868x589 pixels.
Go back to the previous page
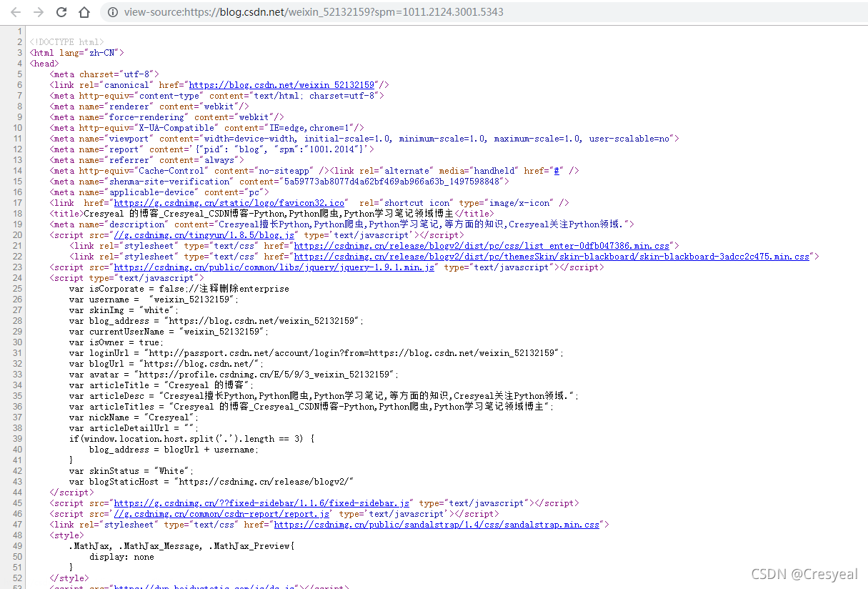point(16,12)
